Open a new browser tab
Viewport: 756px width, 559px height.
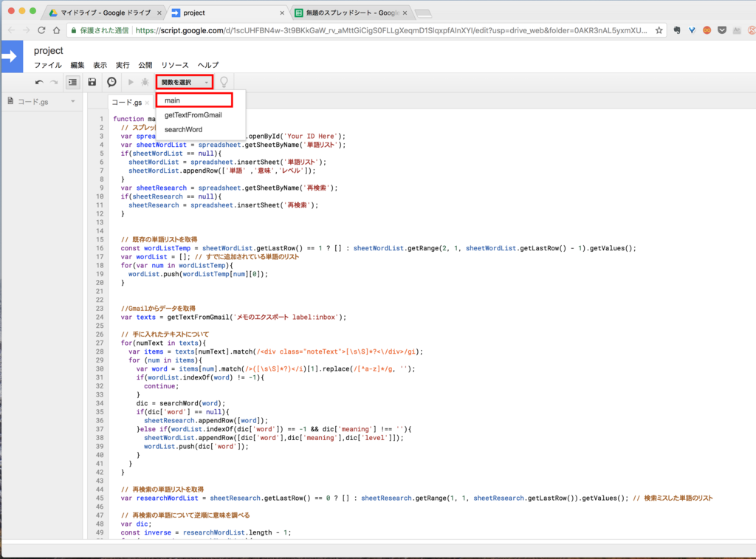pos(423,13)
